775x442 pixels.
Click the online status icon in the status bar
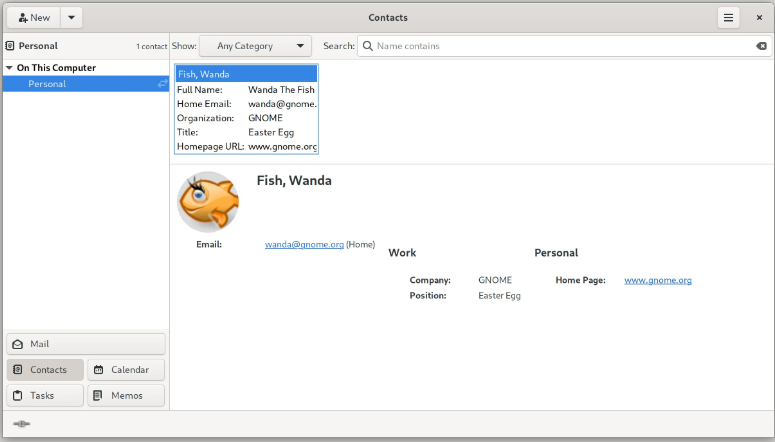22,424
